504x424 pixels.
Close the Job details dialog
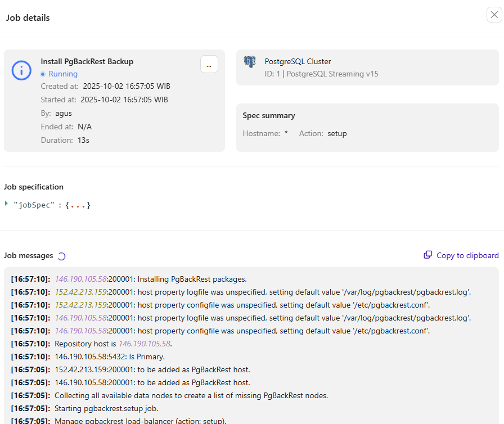point(494,15)
